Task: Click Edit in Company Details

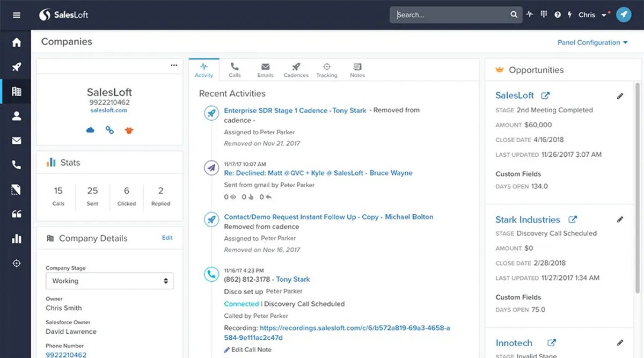Action: coord(167,238)
